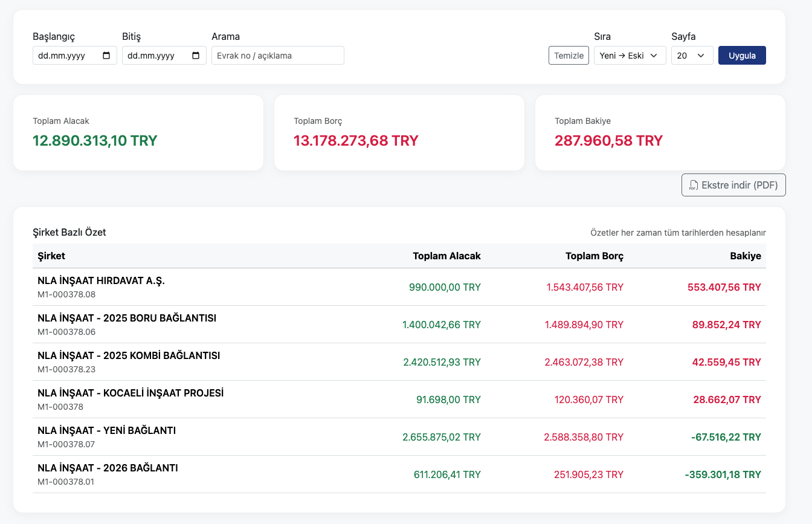This screenshot has width=812, height=524.
Task: Focus the Arama search input field
Action: coord(277,56)
